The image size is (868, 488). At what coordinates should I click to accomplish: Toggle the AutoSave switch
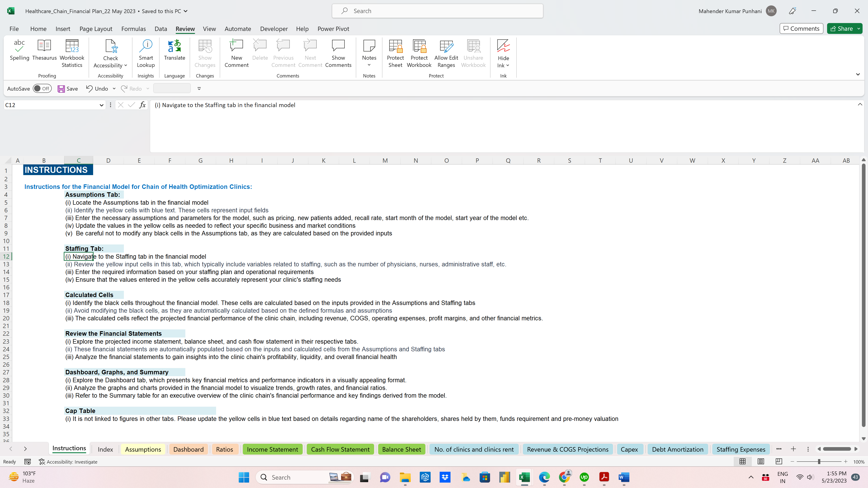point(42,89)
